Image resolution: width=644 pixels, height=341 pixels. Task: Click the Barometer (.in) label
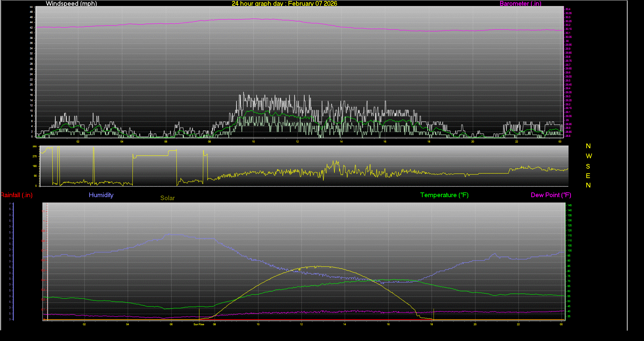(520, 4)
